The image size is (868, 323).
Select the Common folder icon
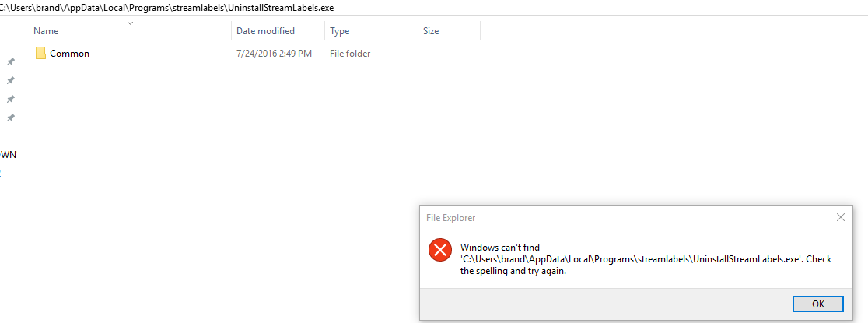(40, 54)
